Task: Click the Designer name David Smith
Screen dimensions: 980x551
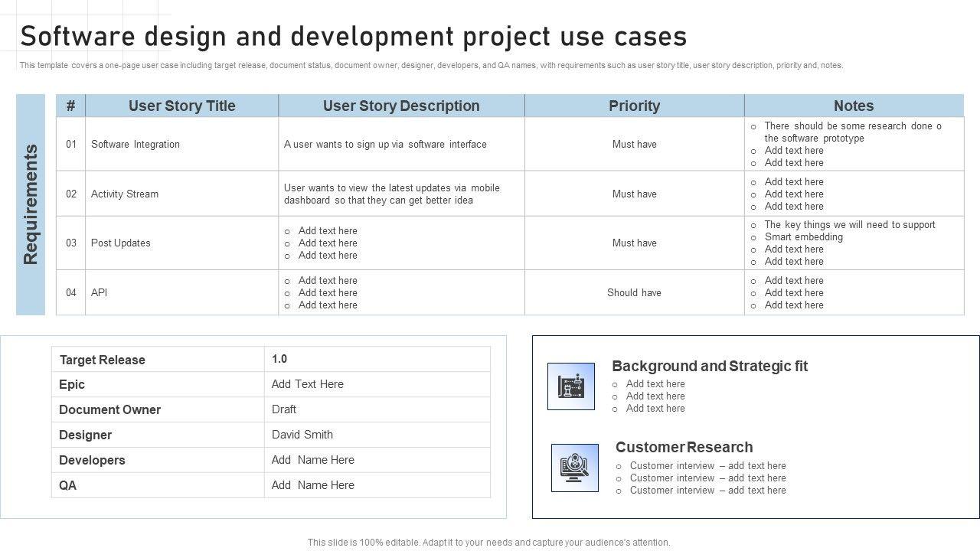Action: pos(302,435)
